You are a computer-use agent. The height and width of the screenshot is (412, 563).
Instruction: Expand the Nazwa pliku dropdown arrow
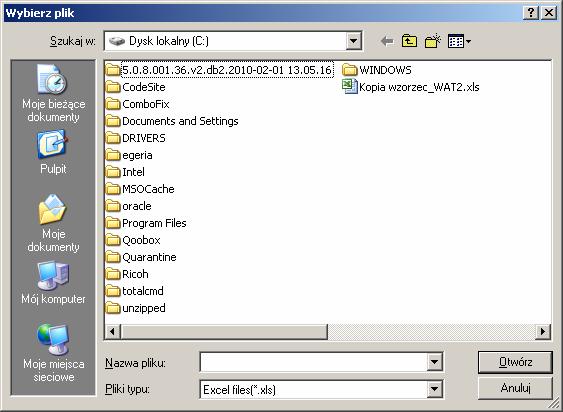pyautogui.click(x=434, y=362)
